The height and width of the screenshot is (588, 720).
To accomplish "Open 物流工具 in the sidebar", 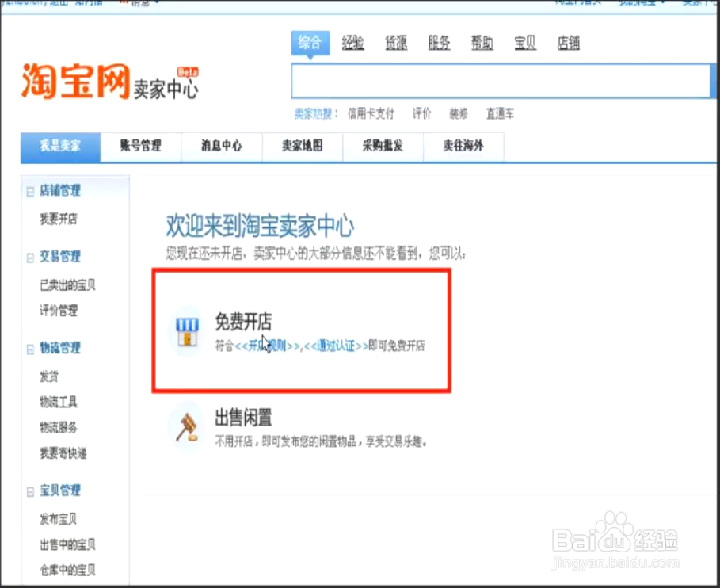I will click(59, 403).
